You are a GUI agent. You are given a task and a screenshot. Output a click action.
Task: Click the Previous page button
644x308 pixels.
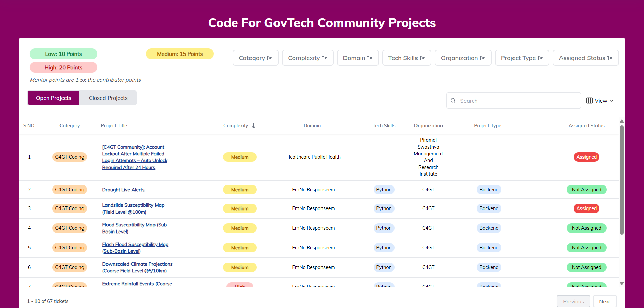click(x=573, y=301)
